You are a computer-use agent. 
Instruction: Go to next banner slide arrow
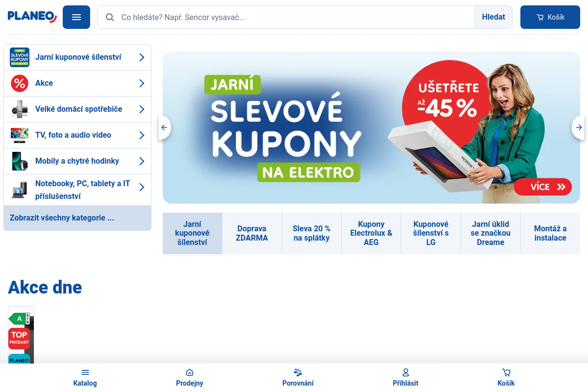click(x=579, y=127)
